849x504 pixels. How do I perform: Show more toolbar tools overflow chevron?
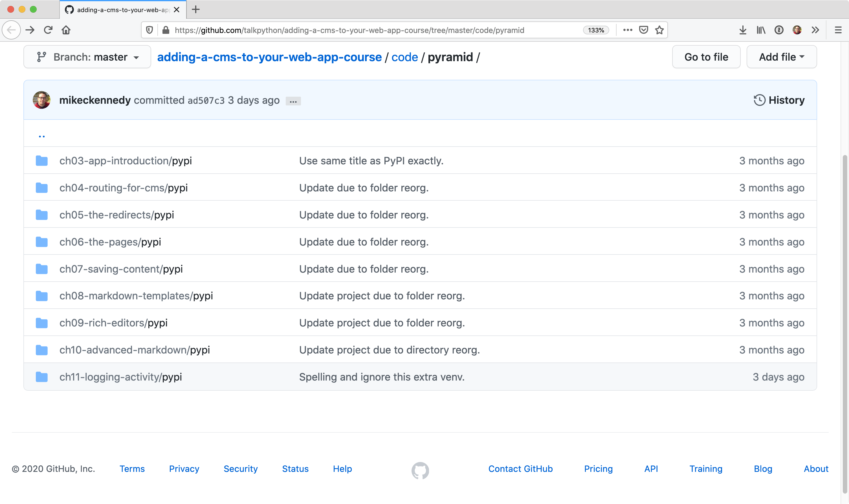click(815, 30)
